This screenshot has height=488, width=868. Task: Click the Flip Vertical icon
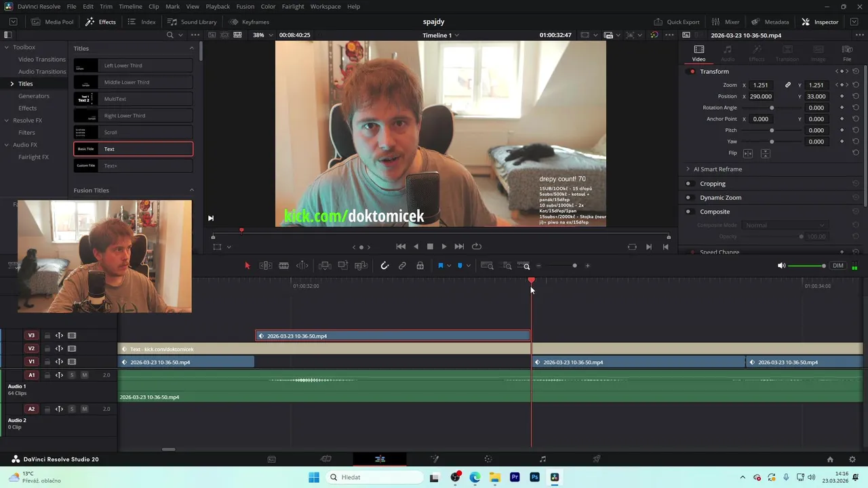tap(765, 153)
